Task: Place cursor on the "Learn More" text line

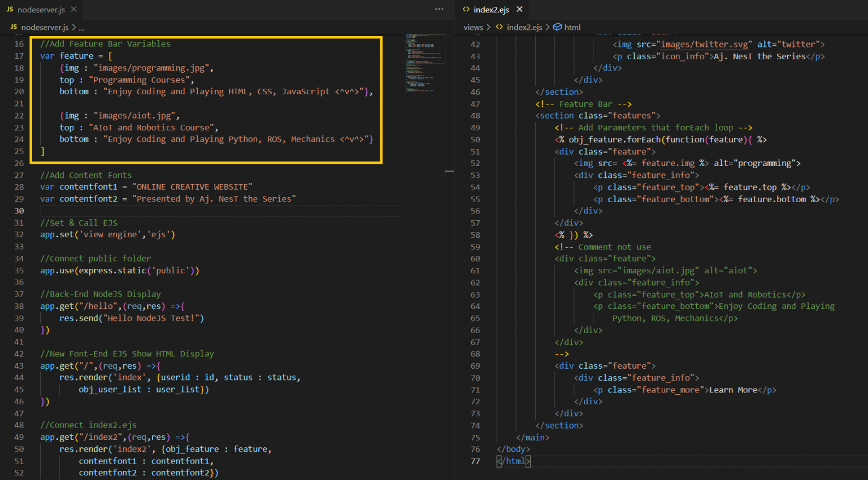Action: click(x=733, y=390)
